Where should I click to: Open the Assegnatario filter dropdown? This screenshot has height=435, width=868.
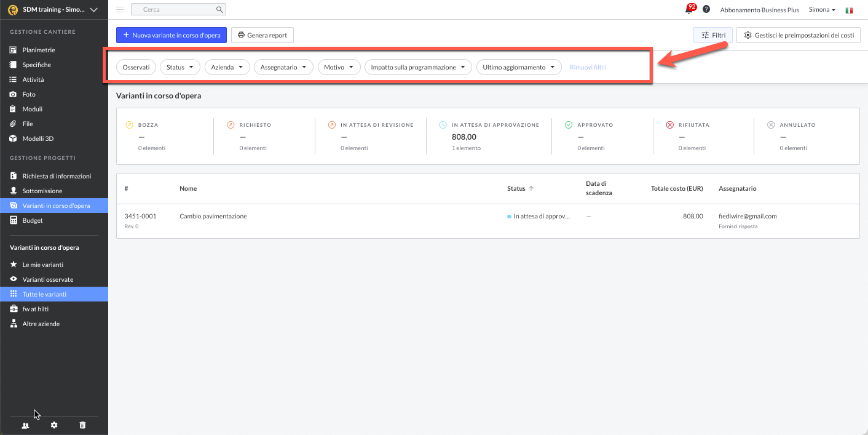pos(283,67)
